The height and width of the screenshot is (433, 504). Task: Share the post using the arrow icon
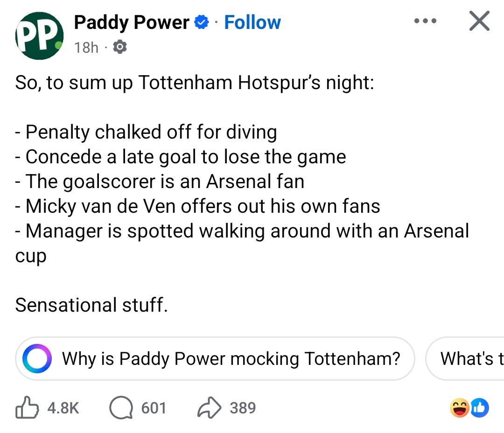pos(209,408)
